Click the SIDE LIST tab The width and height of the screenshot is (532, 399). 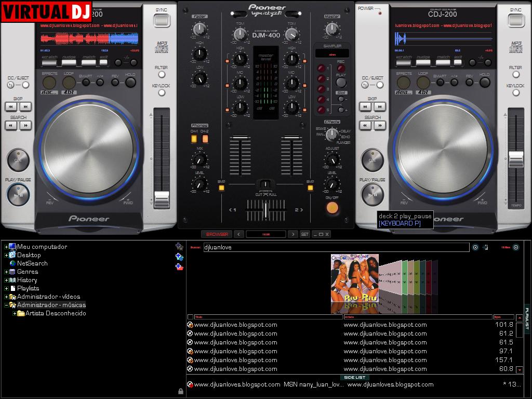tap(354, 377)
